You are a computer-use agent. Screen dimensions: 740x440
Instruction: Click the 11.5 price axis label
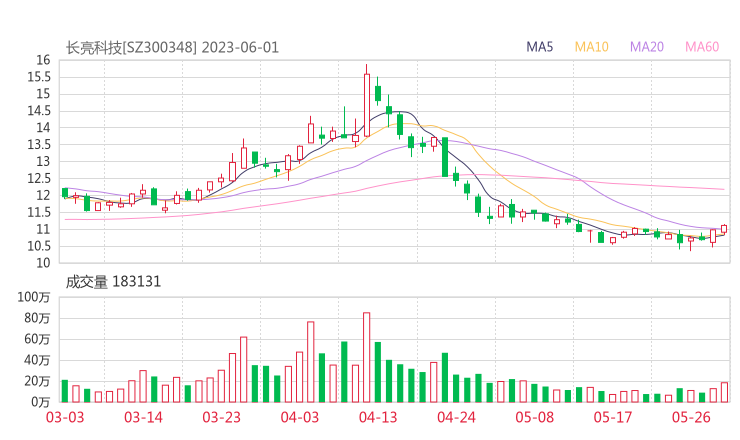pos(38,212)
